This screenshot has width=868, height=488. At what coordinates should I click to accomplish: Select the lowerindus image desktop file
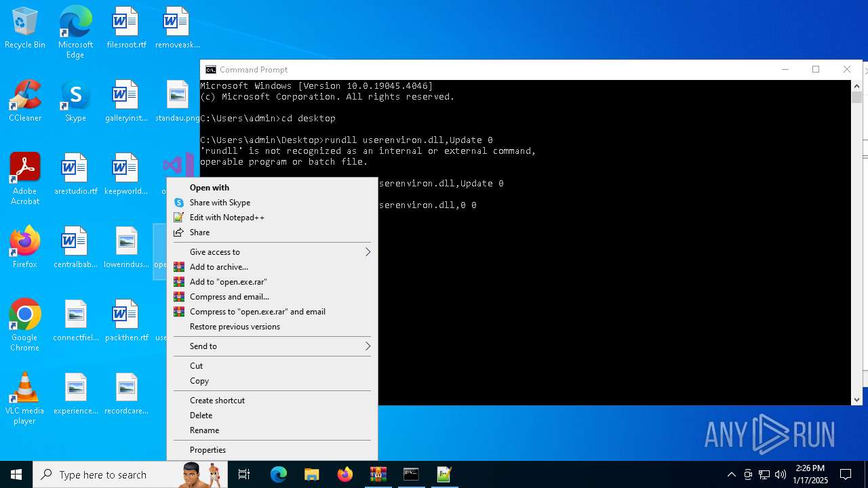(x=126, y=248)
